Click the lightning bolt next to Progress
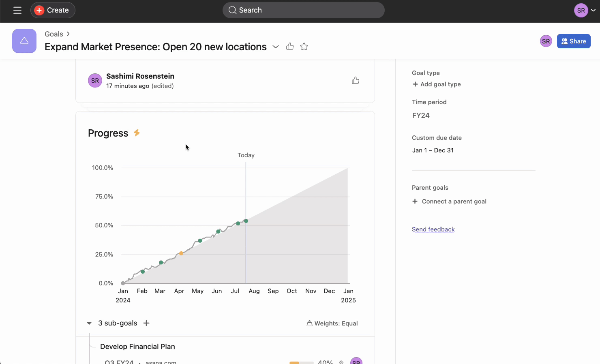The height and width of the screenshot is (364, 600). tap(137, 133)
